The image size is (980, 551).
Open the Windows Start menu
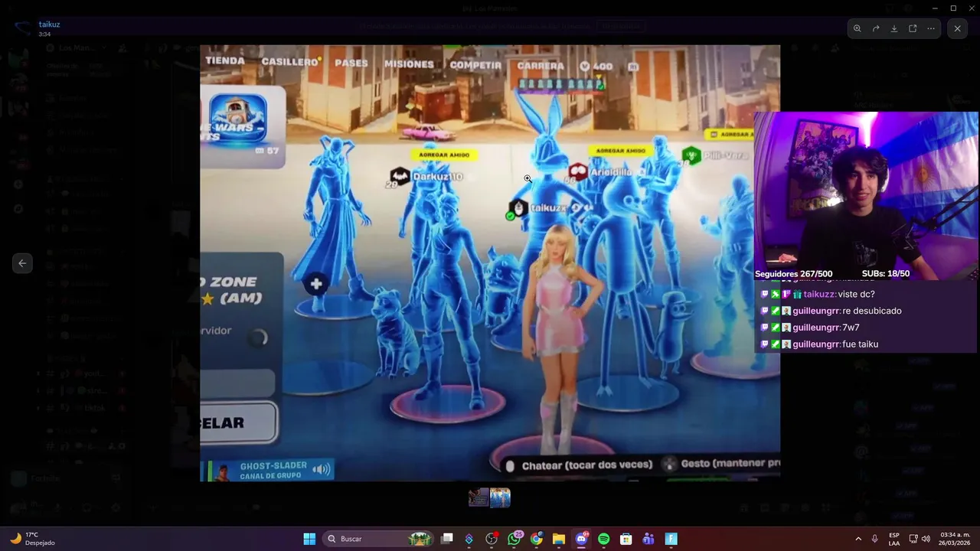coord(309,539)
